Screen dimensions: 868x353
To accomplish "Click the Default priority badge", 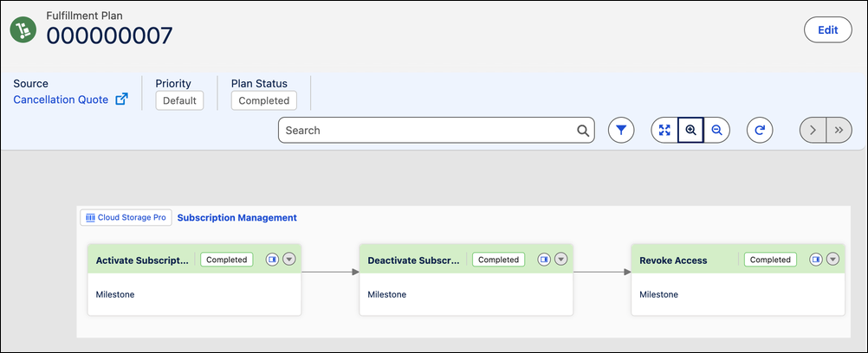I will pos(179,100).
